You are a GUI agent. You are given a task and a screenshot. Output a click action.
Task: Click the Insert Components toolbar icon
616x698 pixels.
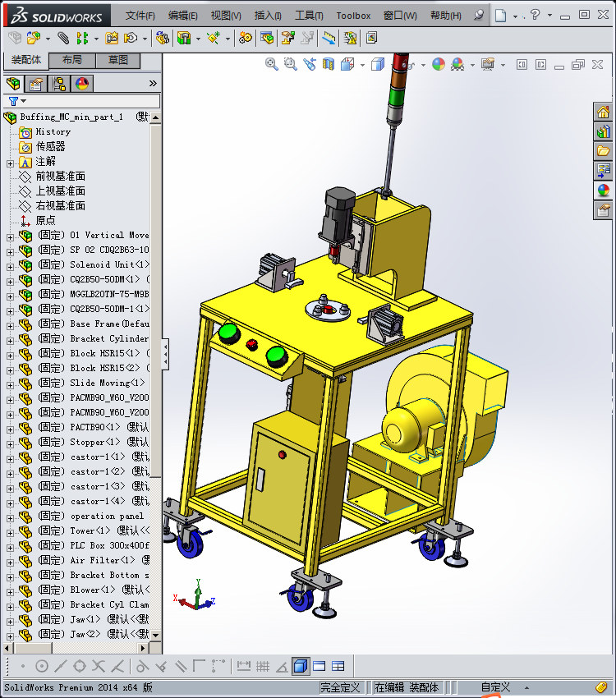pos(34,38)
